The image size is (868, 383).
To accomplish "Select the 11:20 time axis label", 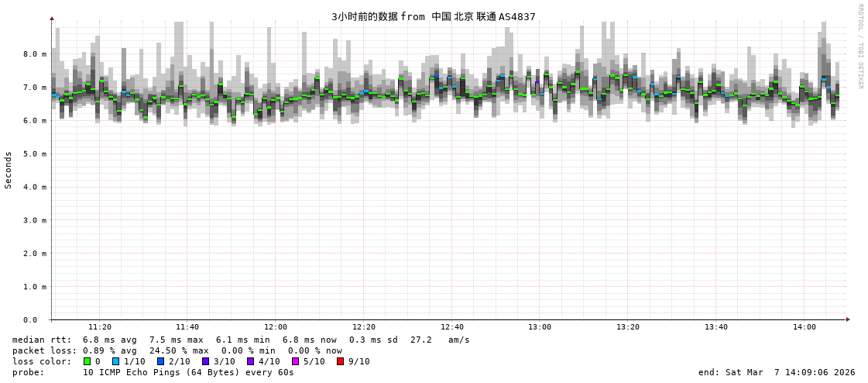I will coord(99,327).
